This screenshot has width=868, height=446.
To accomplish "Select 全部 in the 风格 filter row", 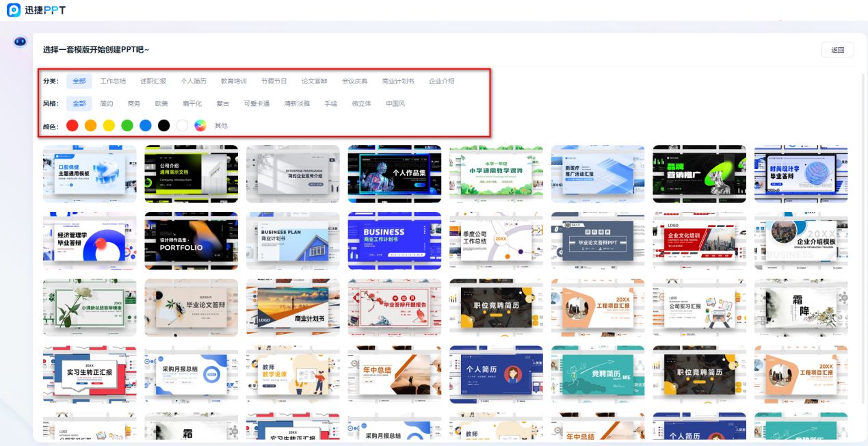I will coord(79,103).
